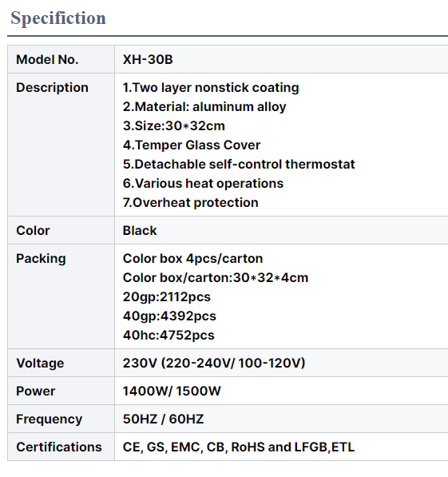Click the Specifiction heading

coord(58,18)
